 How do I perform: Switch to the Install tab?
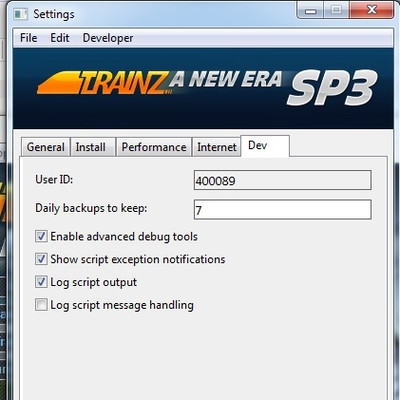91,147
